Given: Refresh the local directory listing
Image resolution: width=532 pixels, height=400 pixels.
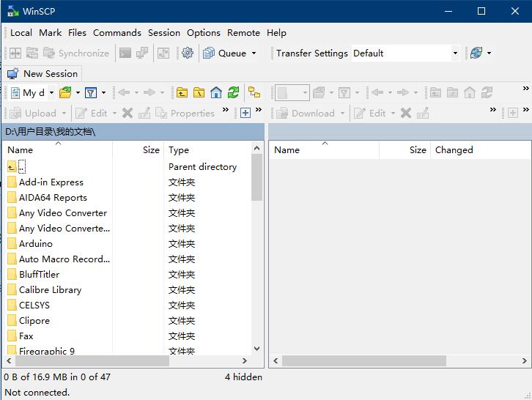Looking at the screenshot, I should tap(233, 92).
